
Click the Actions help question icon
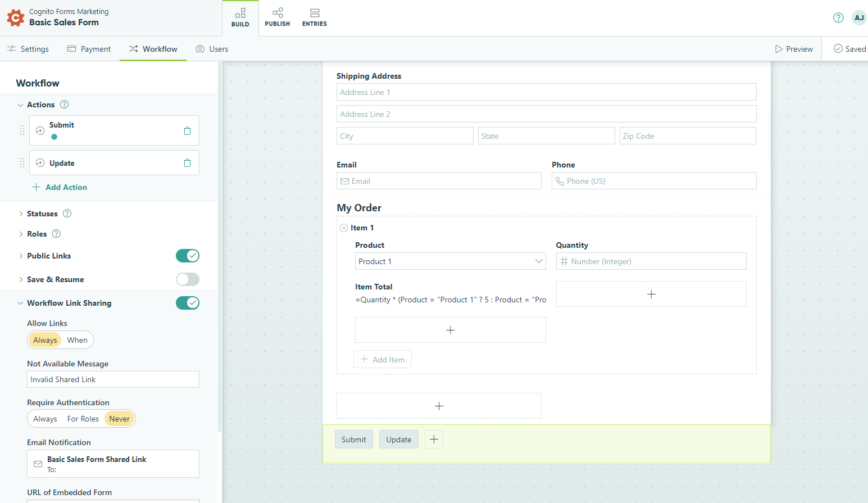click(x=64, y=105)
